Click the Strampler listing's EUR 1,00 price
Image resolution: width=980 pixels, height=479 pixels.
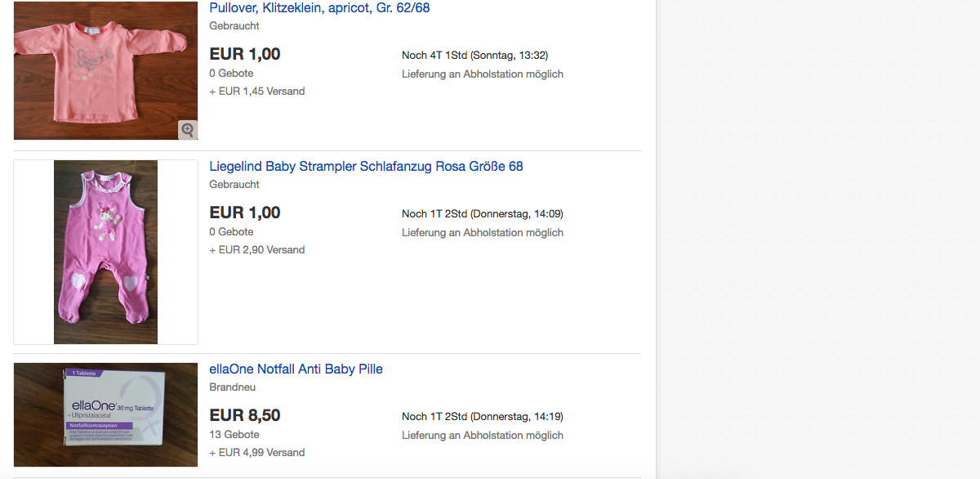[245, 213]
